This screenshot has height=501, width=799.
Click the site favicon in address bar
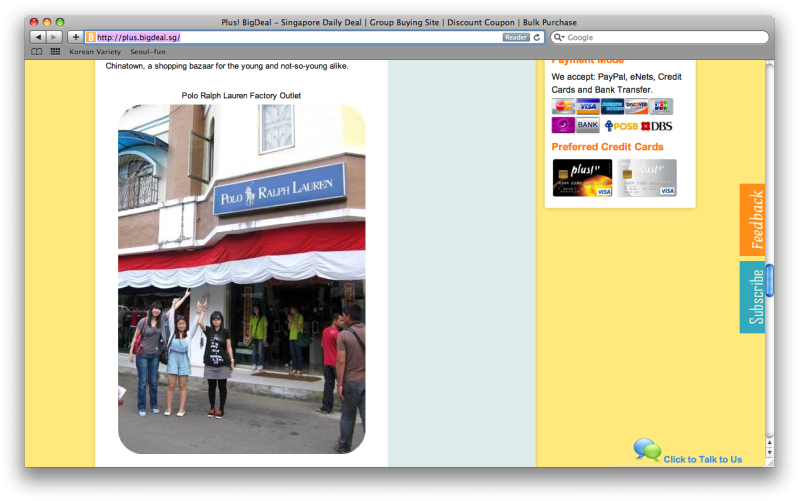pyautogui.click(x=91, y=37)
